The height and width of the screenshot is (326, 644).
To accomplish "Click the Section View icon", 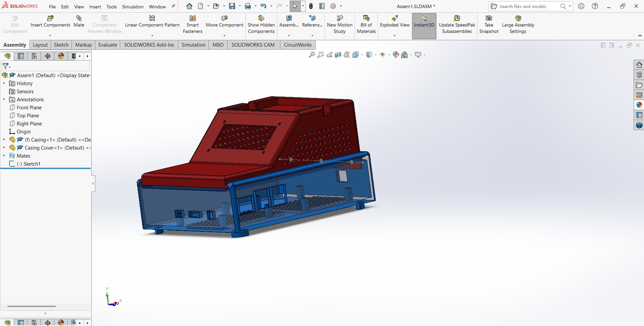I will coord(338,55).
